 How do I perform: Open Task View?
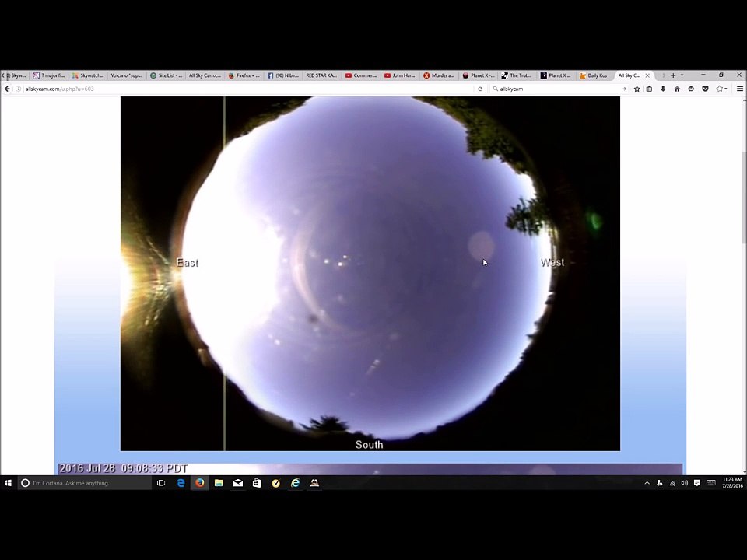pos(161,483)
